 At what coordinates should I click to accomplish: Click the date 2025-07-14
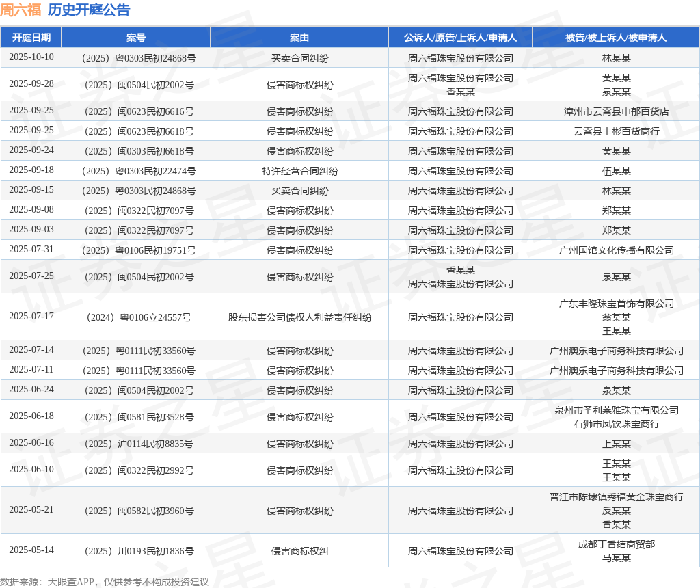31,349
